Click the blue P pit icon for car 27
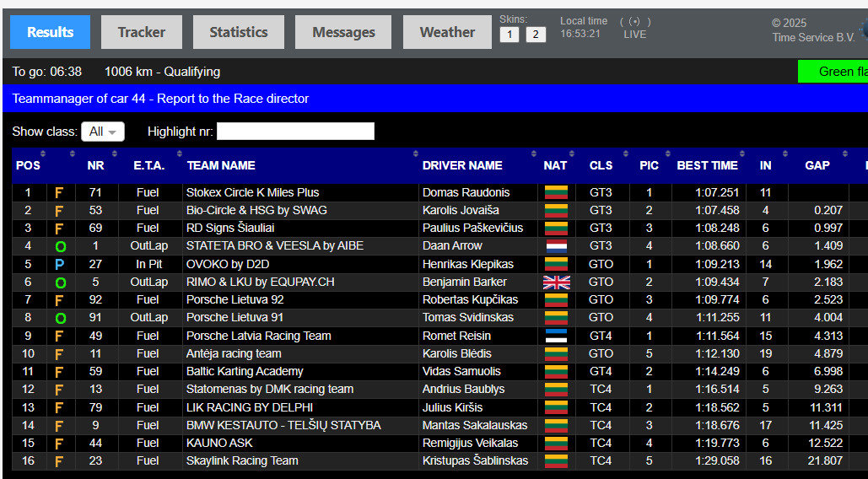 pos(59,265)
